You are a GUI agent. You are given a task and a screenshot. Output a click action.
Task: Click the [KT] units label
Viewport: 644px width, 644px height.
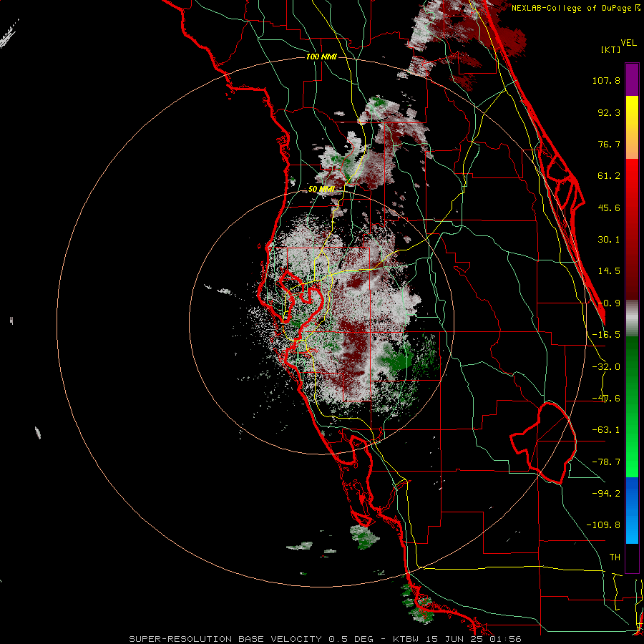click(x=611, y=49)
